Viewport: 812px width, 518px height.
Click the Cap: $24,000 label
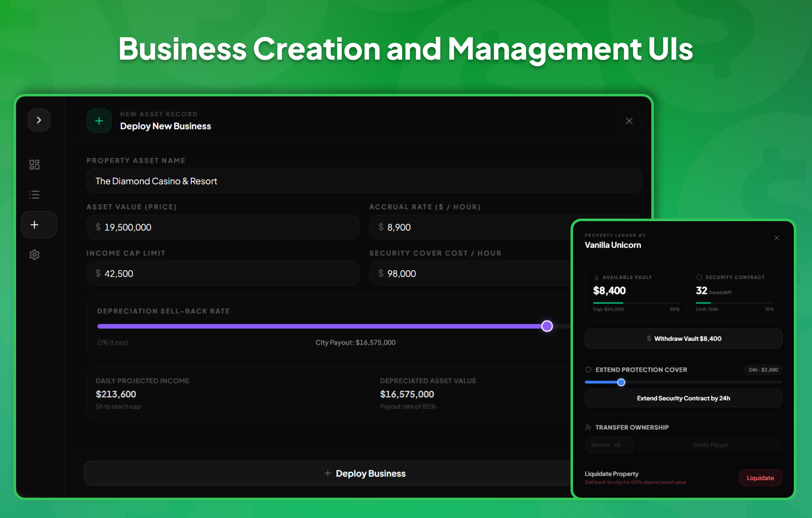[608, 309]
